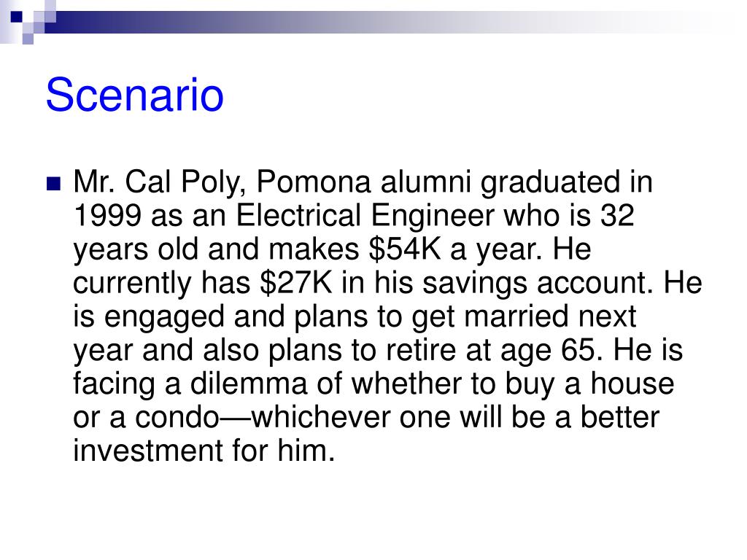
Task: Click the word "house" at line end
Action: [x=632, y=384]
